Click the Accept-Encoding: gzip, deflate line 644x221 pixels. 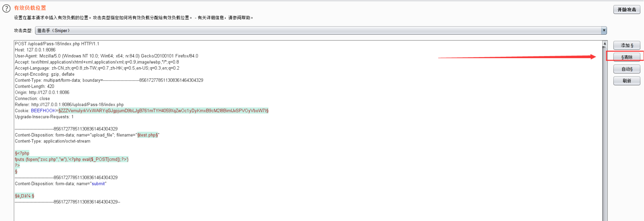(45, 74)
